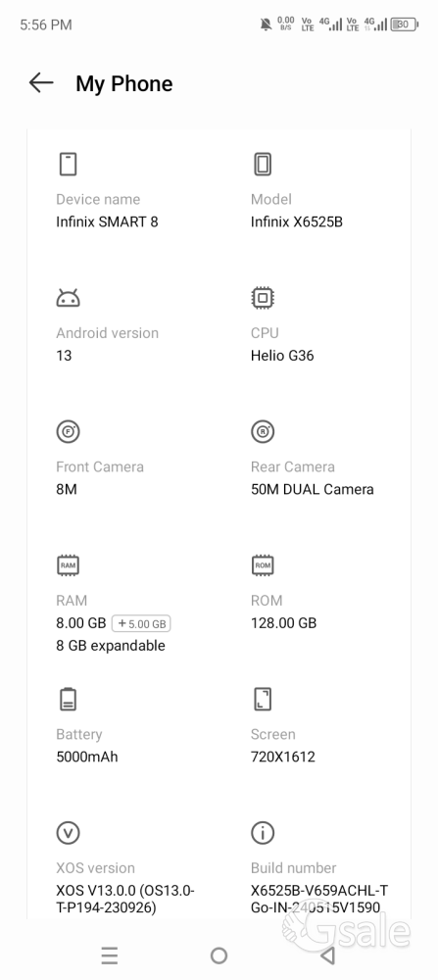Tap the Battery icon
The image size is (438, 980).
69,699
